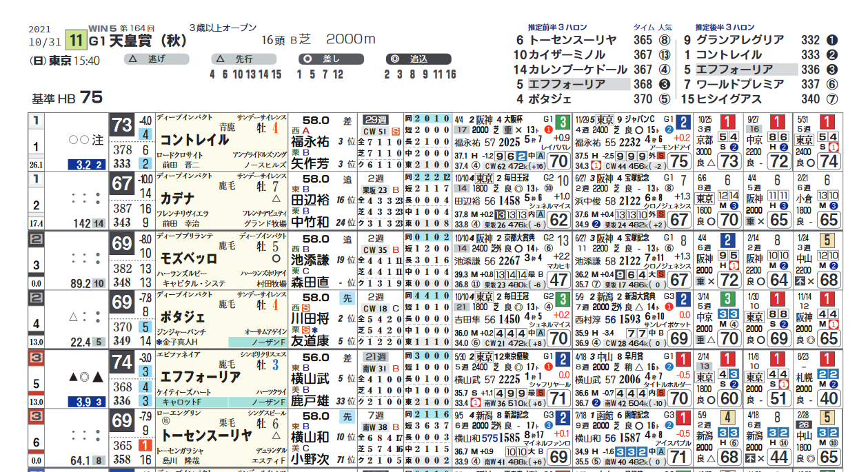
Task: Click the rating 74 box for エフフォーリア
Action: pos(122,362)
